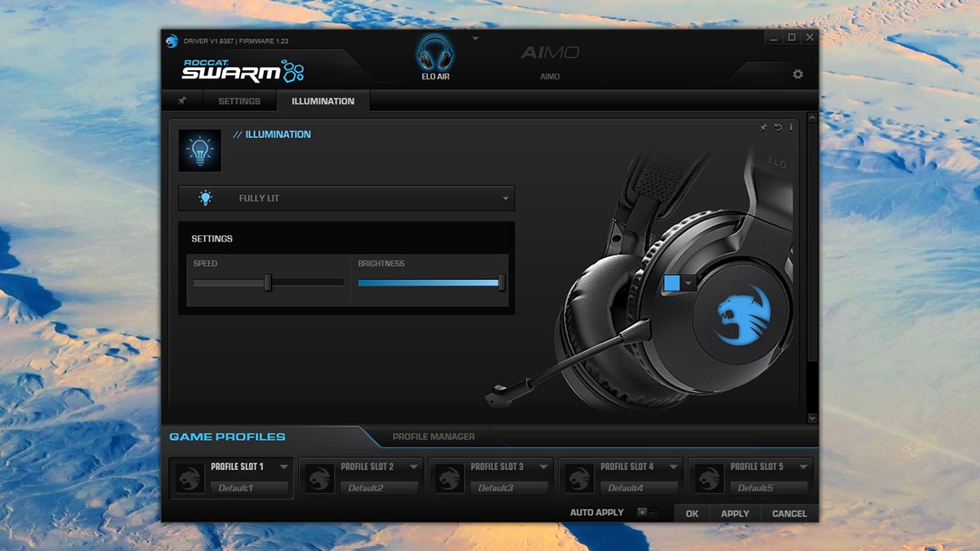Click the Roccat icon in the title bar

(171, 40)
